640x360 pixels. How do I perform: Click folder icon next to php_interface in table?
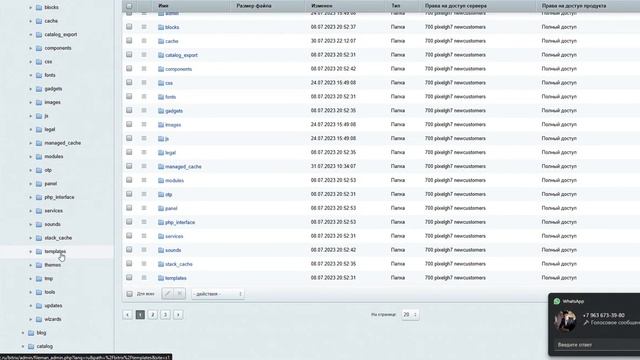(161, 222)
